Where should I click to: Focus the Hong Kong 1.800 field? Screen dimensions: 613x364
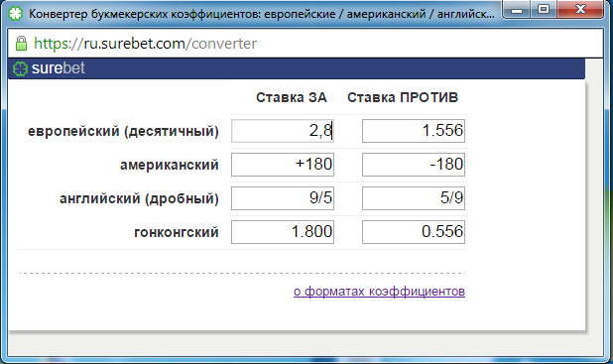[283, 232]
